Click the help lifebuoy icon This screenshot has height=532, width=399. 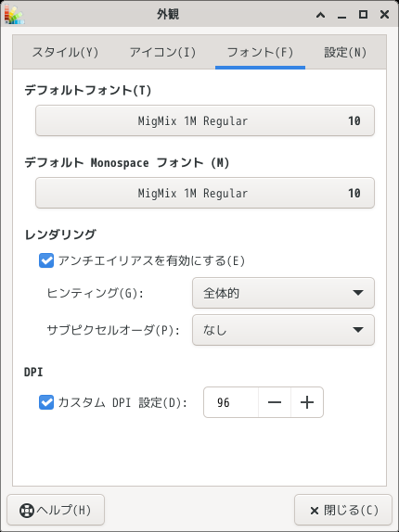[x=27, y=511]
